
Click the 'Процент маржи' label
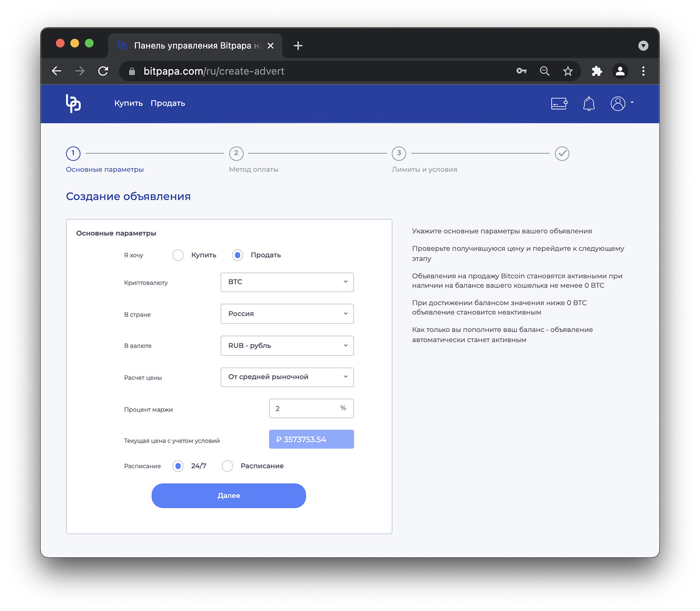pyautogui.click(x=148, y=410)
